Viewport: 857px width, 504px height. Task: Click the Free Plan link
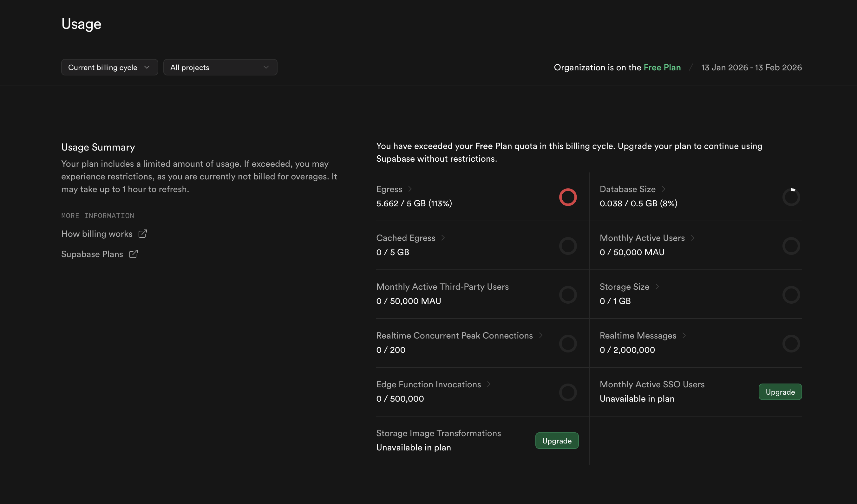(x=662, y=67)
